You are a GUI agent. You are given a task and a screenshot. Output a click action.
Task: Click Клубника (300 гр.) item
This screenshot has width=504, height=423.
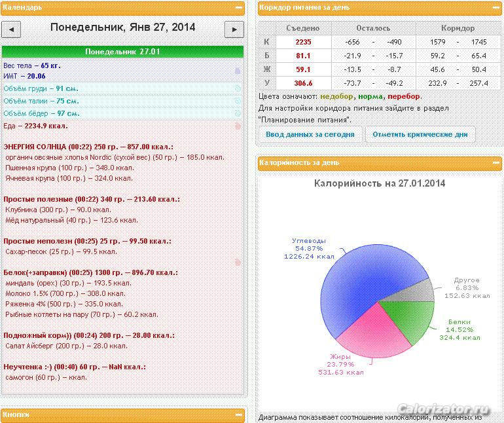pyautogui.click(x=58, y=210)
